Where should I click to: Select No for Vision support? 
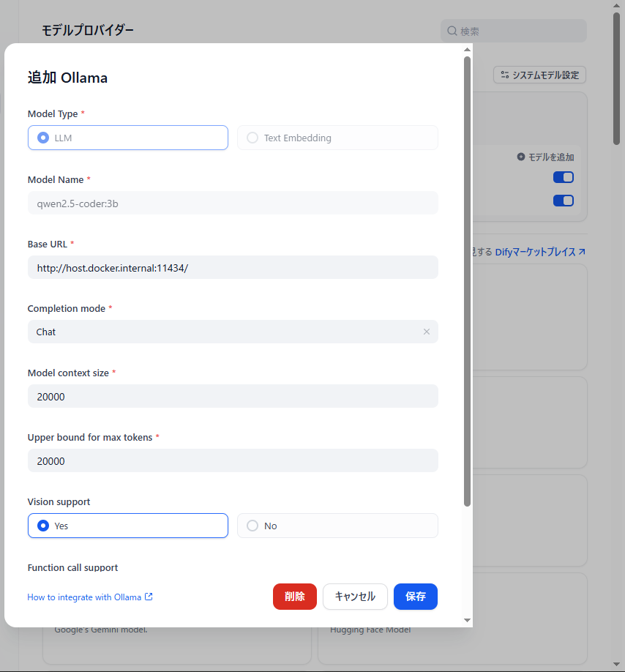tap(337, 526)
